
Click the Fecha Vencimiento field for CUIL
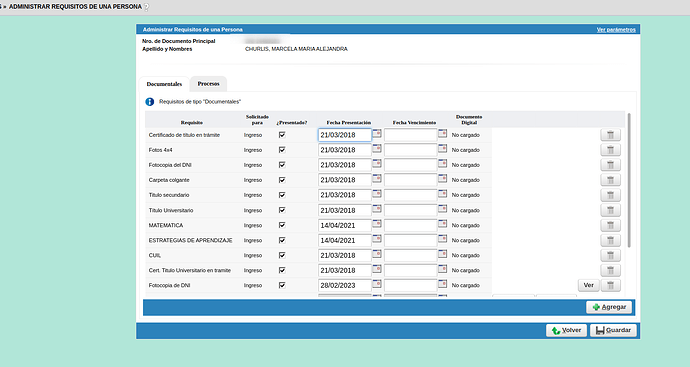coord(411,255)
